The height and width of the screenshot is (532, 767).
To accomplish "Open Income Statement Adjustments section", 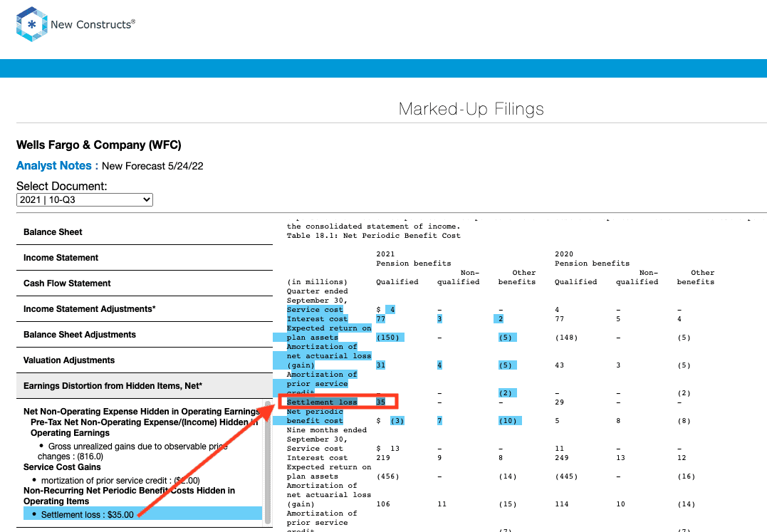I will point(145,309).
